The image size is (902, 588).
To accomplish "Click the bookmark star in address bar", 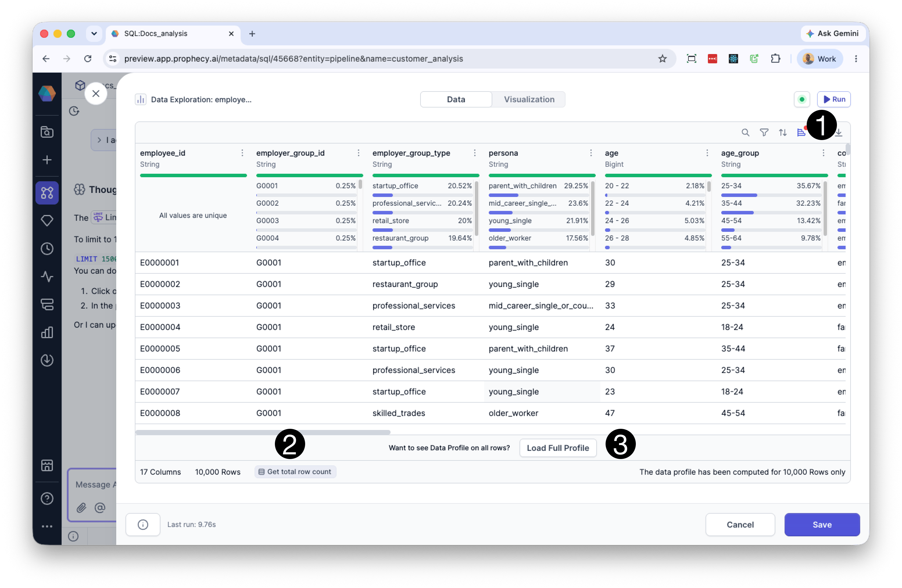I will (x=662, y=59).
